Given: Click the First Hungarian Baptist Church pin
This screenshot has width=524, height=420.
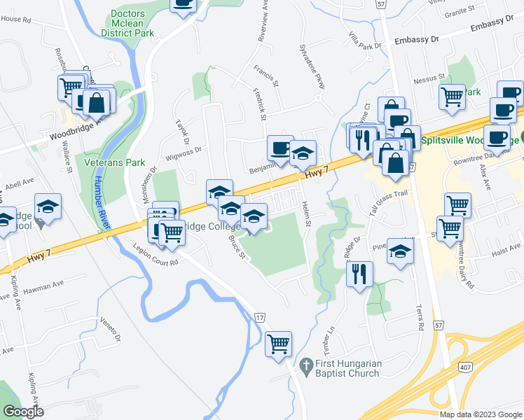Looking at the screenshot, I should pyautogui.click(x=306, y=367).
